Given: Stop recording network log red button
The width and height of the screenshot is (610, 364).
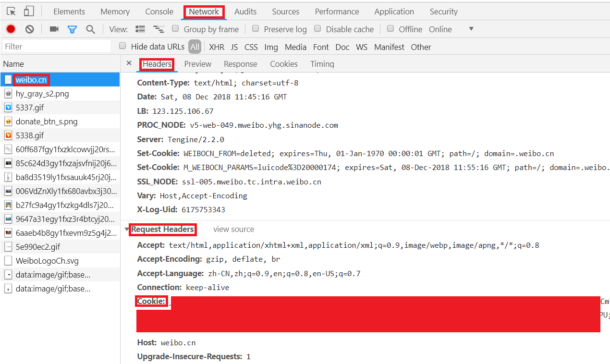Looking at the screenshot, I should coord(11,29).
